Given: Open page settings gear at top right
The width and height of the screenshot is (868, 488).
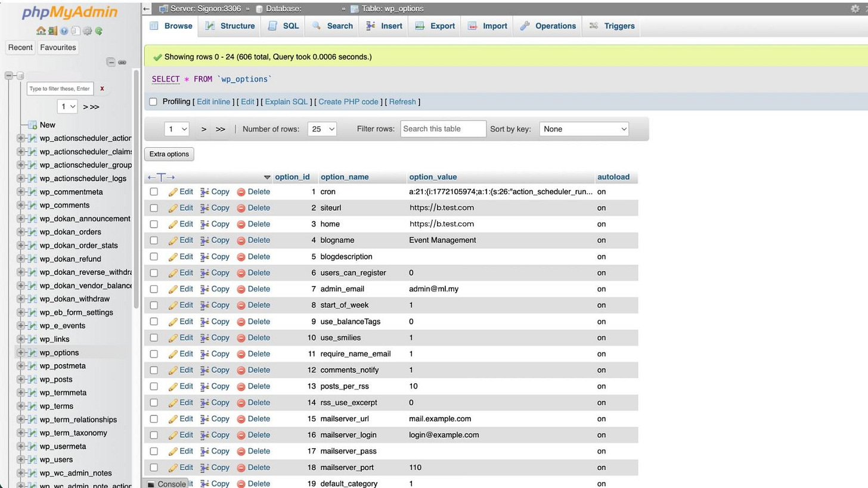Looking at the screenshot, I should coord(855,8).
